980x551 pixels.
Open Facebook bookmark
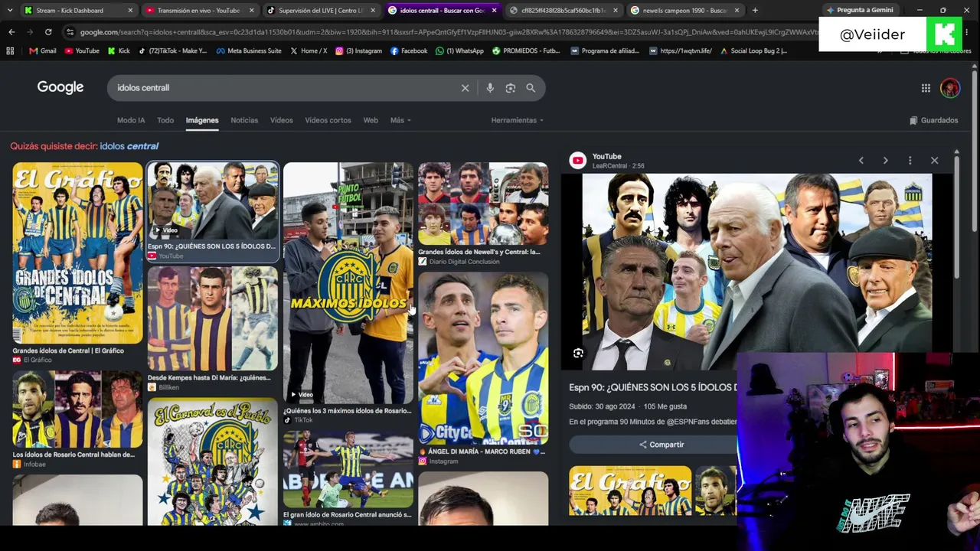(409, 51)
